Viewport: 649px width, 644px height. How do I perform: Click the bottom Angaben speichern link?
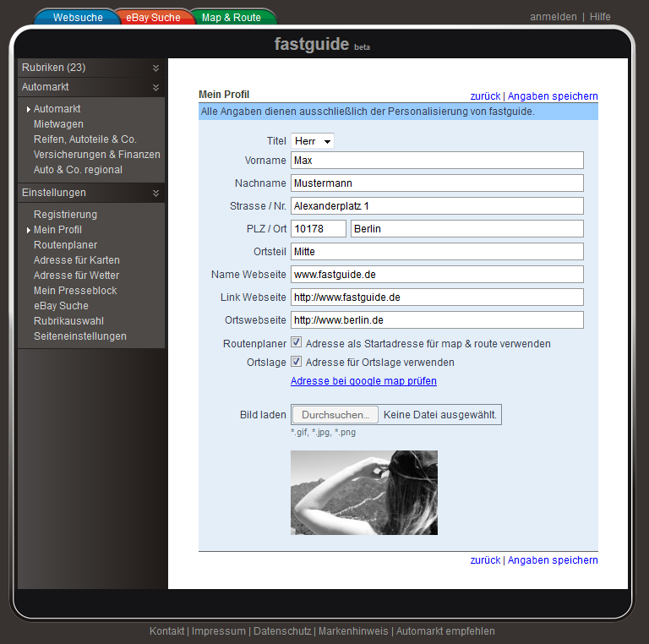pos(553,560)
